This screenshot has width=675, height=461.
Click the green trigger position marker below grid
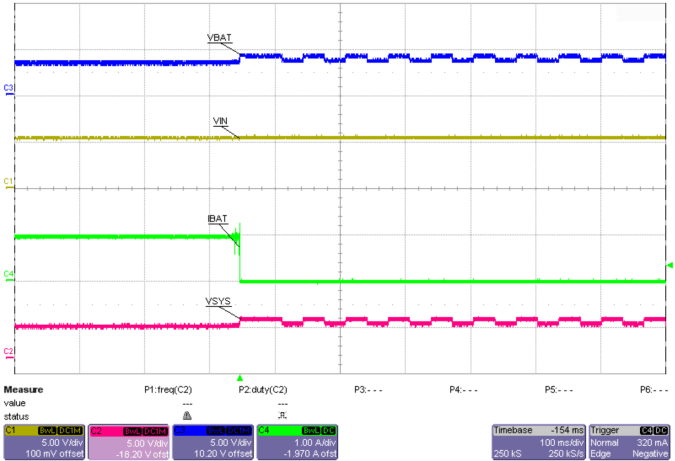point(240,378)
